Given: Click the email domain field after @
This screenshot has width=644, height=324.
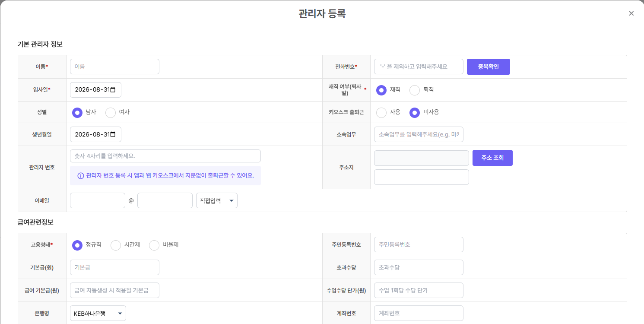Looking at the screenshot, I should (x=165, y=200).
